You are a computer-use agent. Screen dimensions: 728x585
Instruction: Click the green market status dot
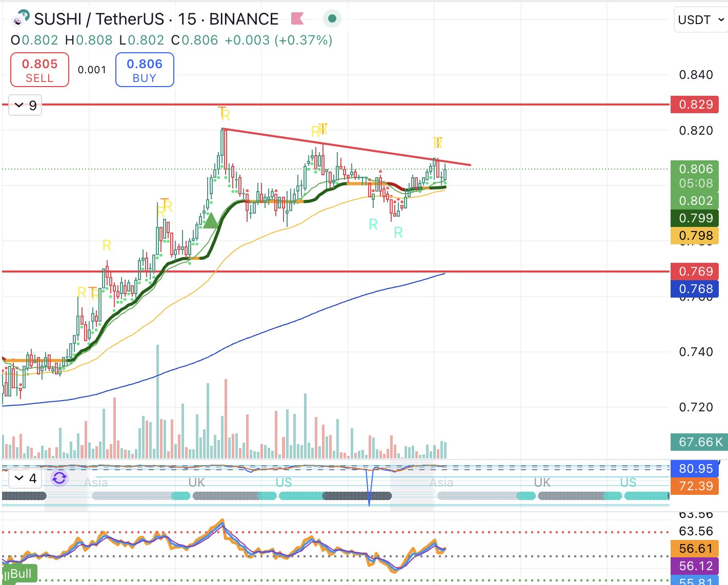click(332, 19)
